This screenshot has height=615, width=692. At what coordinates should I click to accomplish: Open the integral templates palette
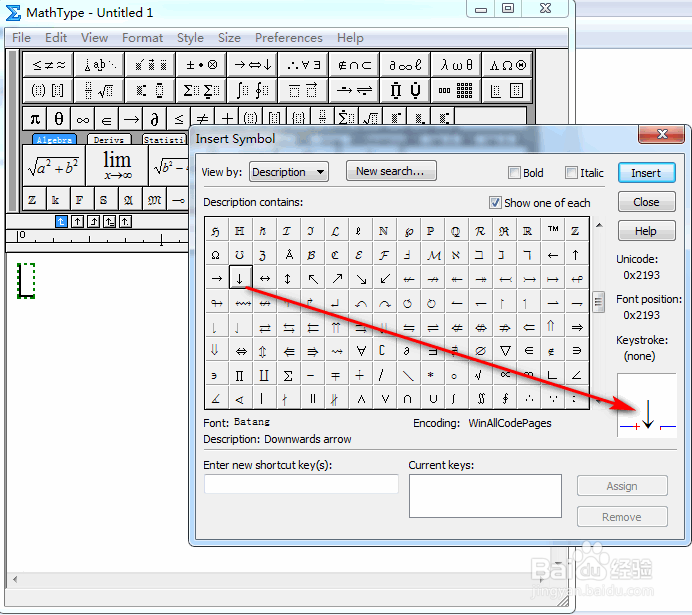tap(252, 90)
